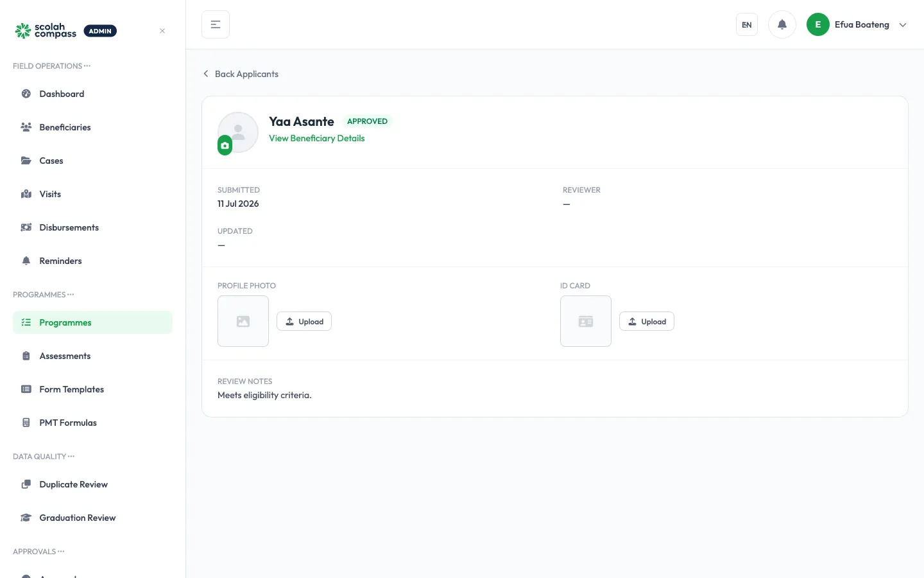Viewport: 924px width, 578px height.
Task: Click the green camera icon on avatar
Action: click(x=225, y=146)
